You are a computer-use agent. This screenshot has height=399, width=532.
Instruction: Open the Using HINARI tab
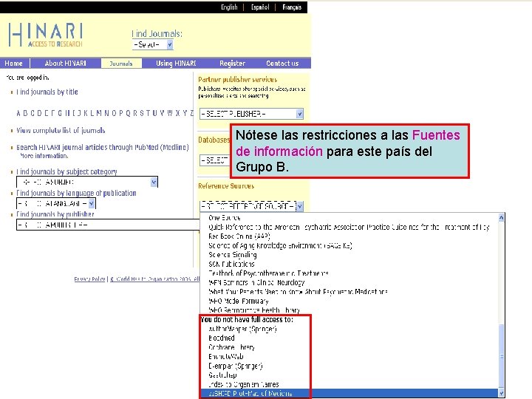click(x=176, y=63)
